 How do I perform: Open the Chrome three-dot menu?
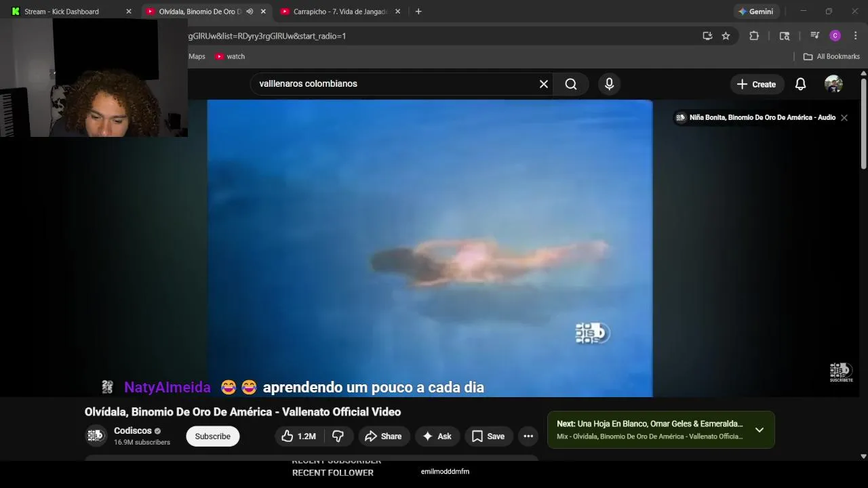[856, 36]
